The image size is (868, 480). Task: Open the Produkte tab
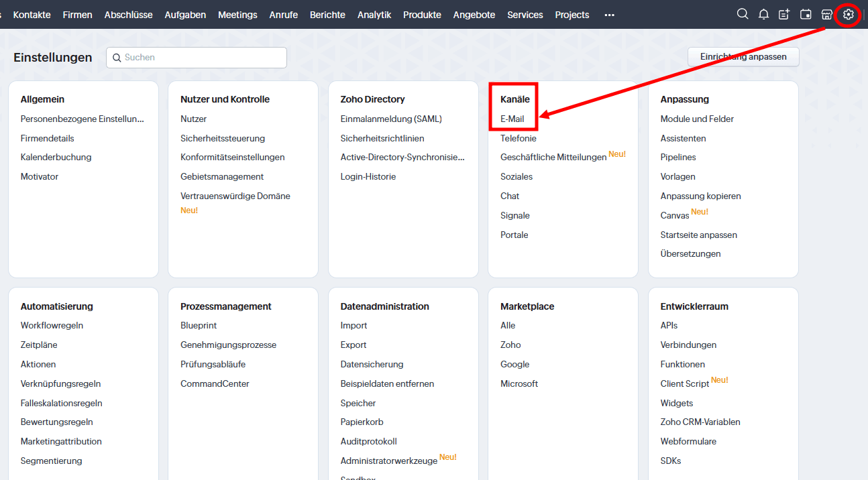422,15
